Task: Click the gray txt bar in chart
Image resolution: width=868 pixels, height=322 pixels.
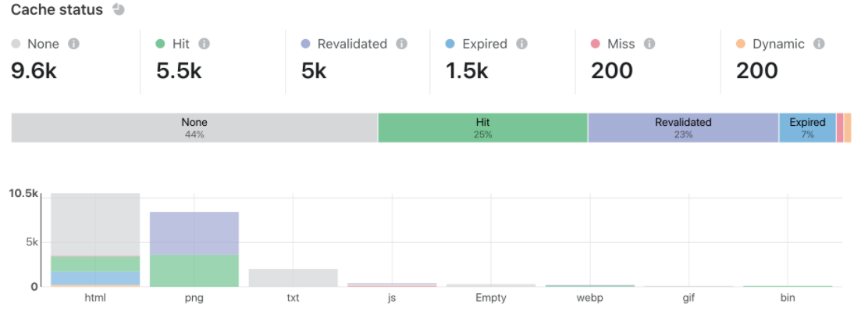Action: coord(293,277)
